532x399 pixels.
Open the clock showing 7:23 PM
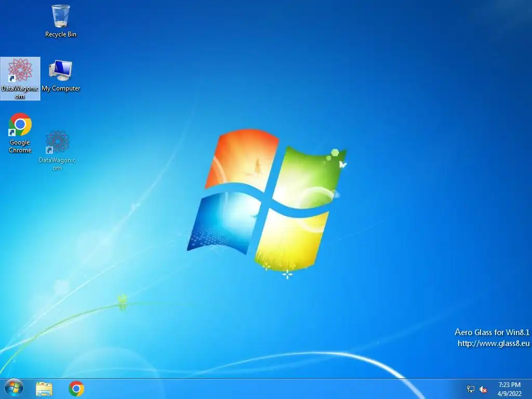(509, 385)
